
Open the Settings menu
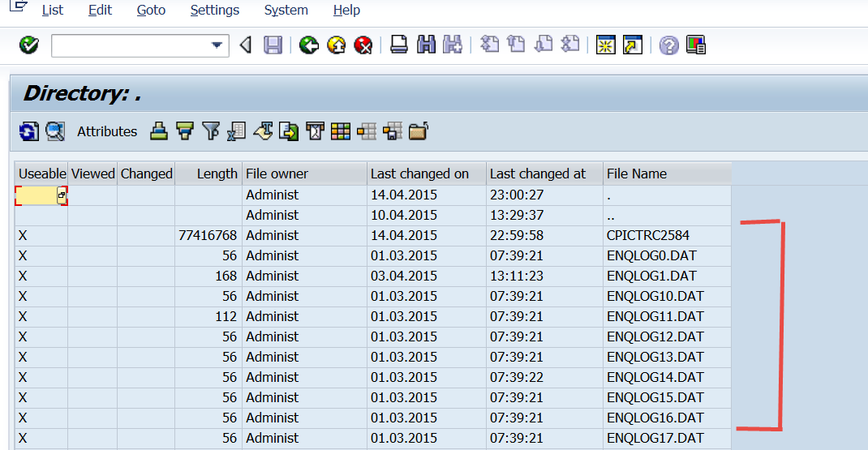pos(215,10)
